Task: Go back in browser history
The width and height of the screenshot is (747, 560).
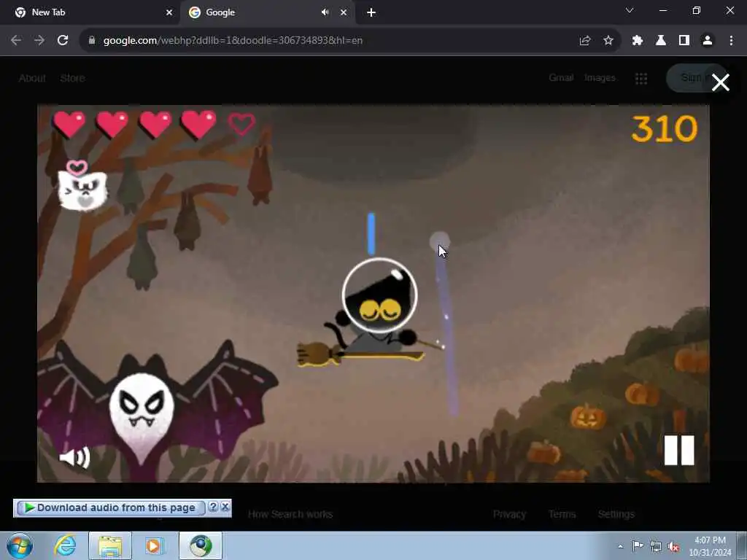Action: [16, 41]
